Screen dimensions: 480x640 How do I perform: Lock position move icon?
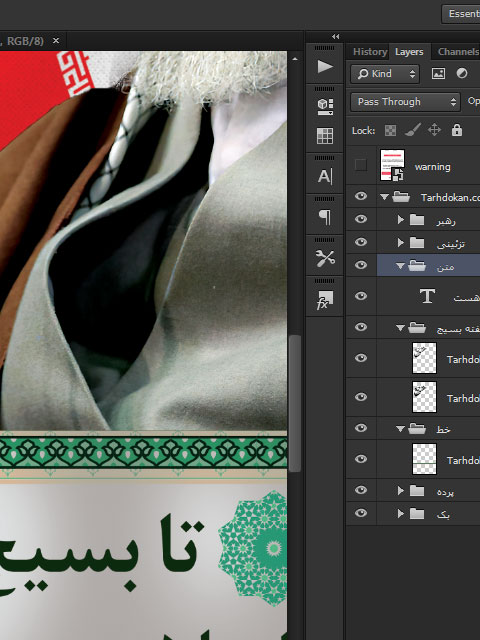[434, 130]
